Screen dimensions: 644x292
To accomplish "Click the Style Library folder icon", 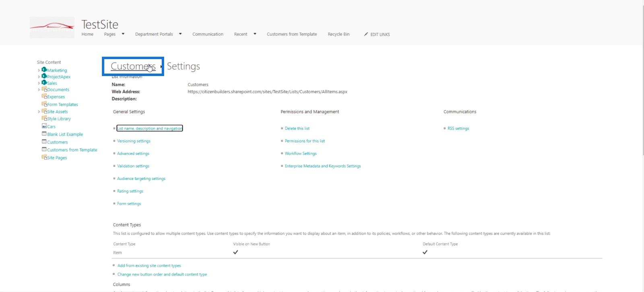I will point(44,119).
